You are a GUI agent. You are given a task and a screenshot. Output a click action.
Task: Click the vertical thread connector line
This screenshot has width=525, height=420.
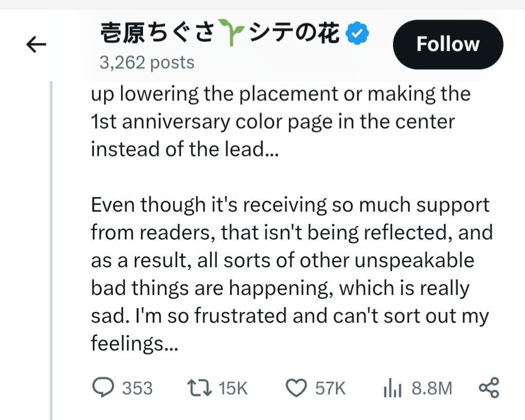point(51,250)
